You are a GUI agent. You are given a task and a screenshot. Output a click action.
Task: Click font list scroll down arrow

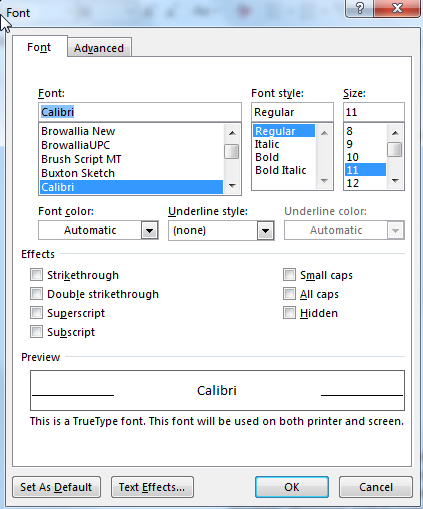point(232,186)
